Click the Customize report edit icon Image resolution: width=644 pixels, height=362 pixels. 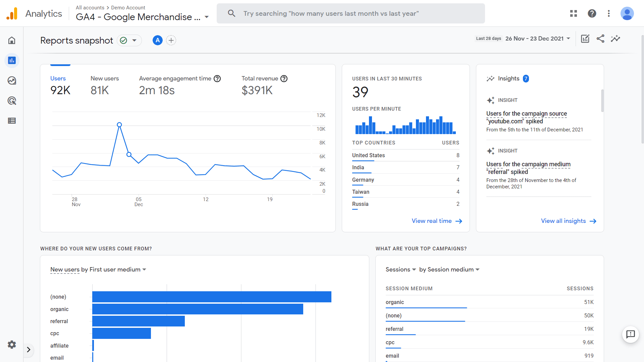pyautogui.click(x=585, y=39)
